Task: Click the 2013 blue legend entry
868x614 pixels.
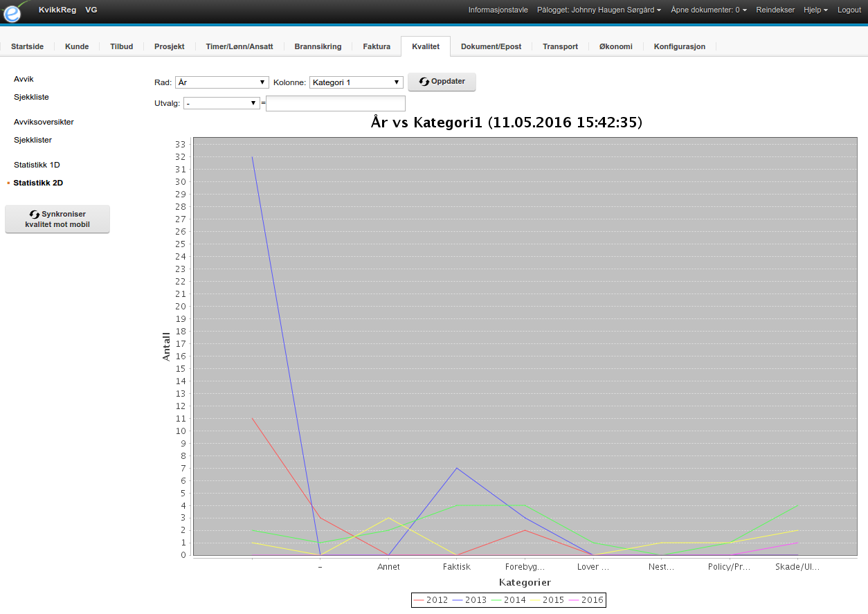Action: (x=469, y=600)
